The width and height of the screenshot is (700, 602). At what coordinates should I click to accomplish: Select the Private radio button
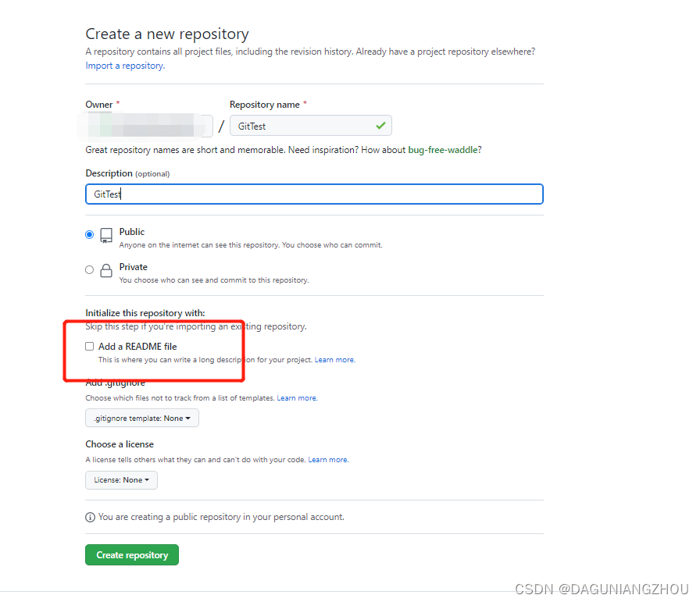pyautogui.click(x=90, y=270)
